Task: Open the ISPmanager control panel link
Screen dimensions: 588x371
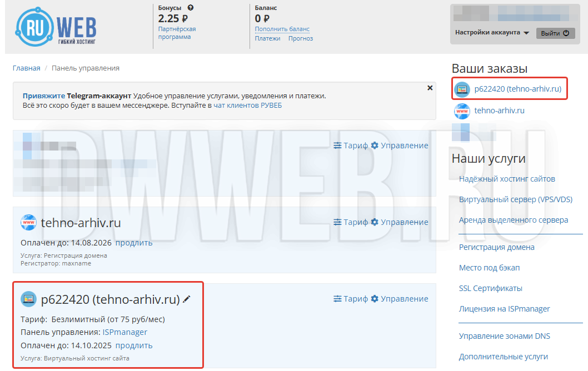Action: coord(124,332)
